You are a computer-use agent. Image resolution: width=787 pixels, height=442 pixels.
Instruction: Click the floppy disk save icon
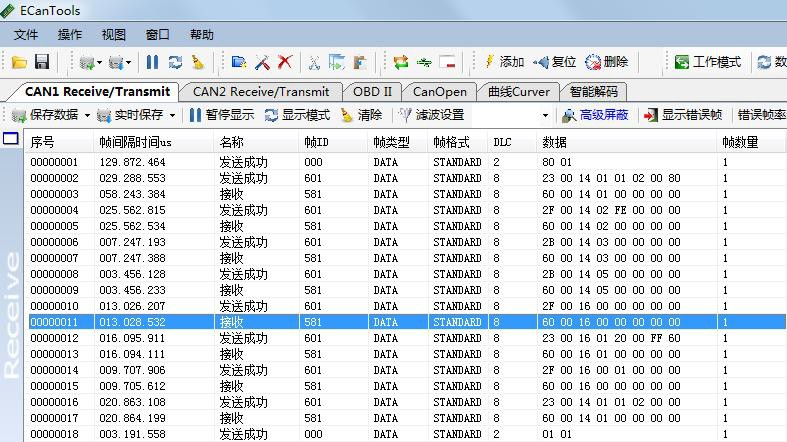tap(41, 62)
